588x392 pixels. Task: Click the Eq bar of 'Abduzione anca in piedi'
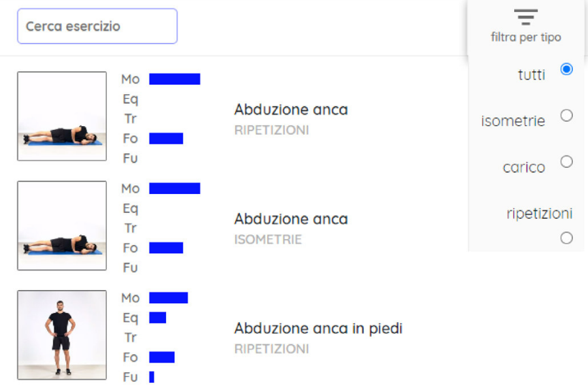(157, 318)
